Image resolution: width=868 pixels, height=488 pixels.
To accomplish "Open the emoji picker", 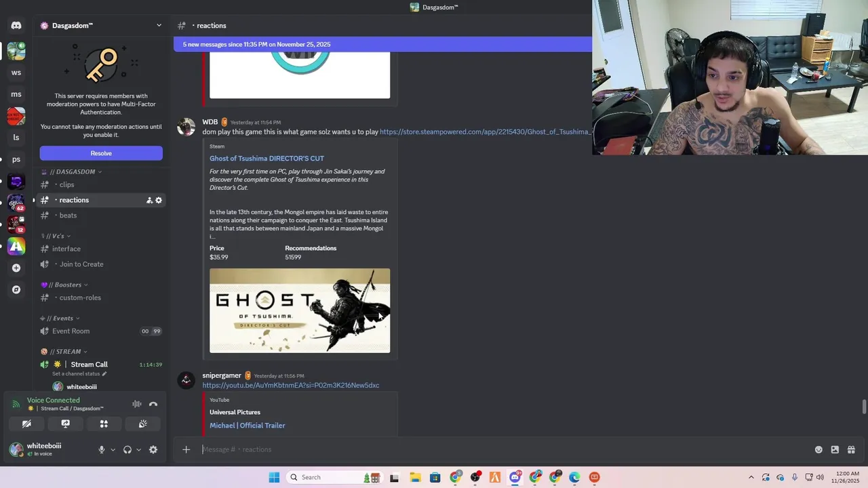I will click(818, 449).
